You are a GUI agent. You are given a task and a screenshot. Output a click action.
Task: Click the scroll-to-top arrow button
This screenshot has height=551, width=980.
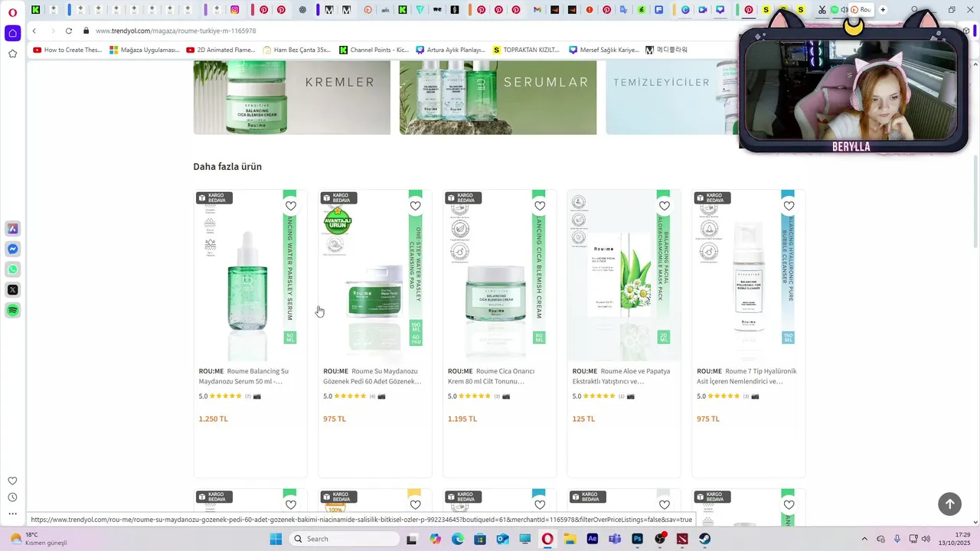[x=949, y=504]
